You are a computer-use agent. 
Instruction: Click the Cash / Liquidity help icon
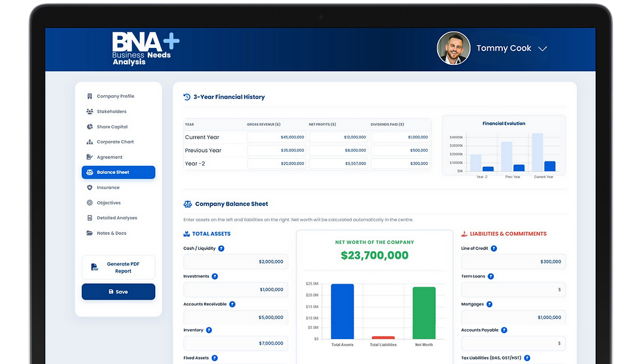pyautogui.click(x=221, y=248)
